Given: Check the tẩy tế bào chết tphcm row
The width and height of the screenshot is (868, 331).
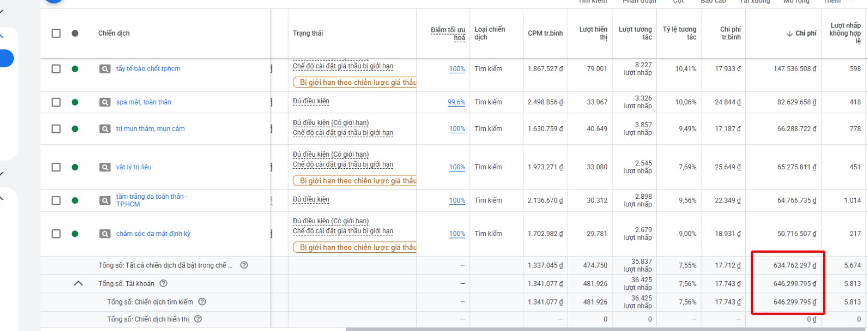Looking at the screenshot, I should (56, 69).
